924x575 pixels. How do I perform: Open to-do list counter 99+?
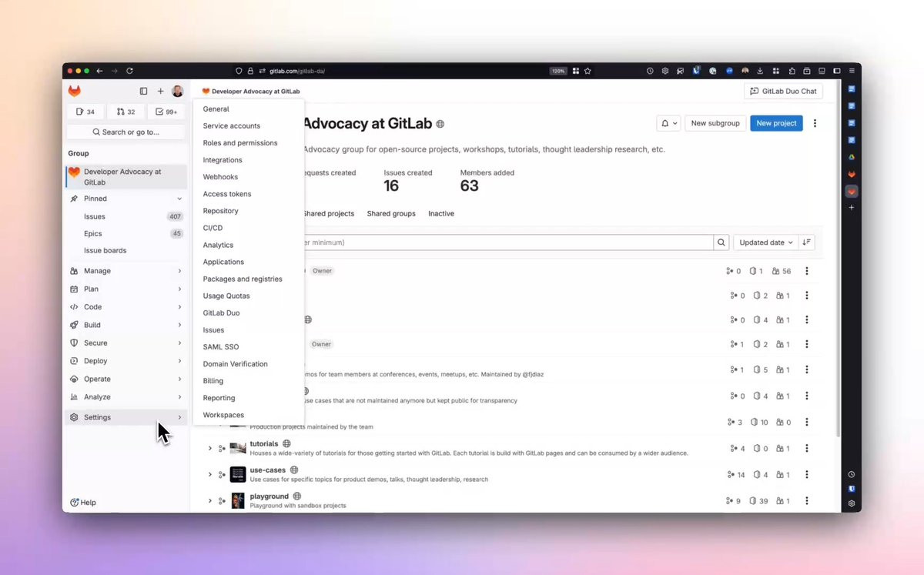point(166,112)
